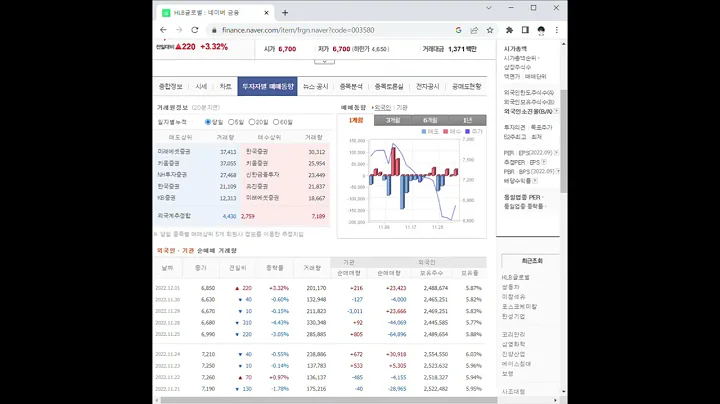Open a new tab with the plus icon

285,13
